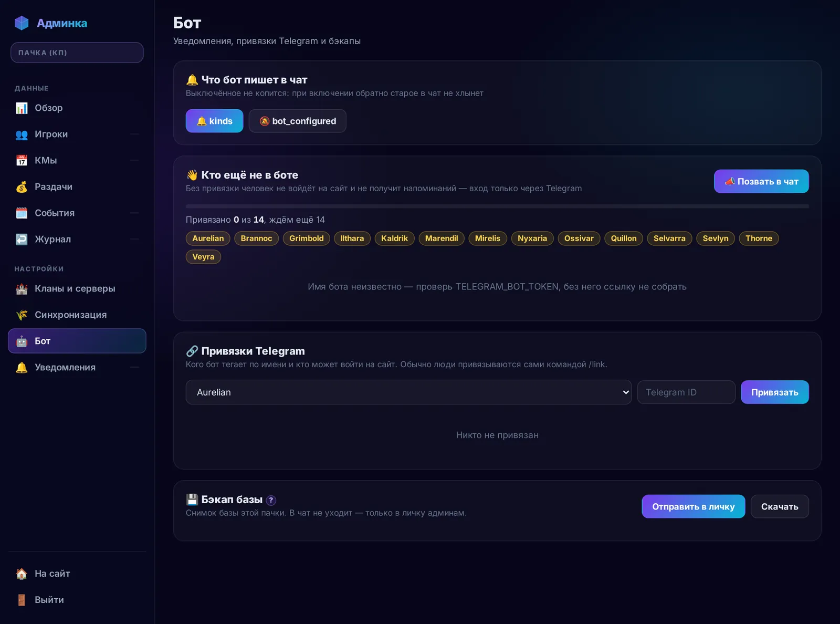Image resolution: width=840 pixels, height=624 pixels.
Task: Open Синхронизация settings page
Action: pos(77,315)
